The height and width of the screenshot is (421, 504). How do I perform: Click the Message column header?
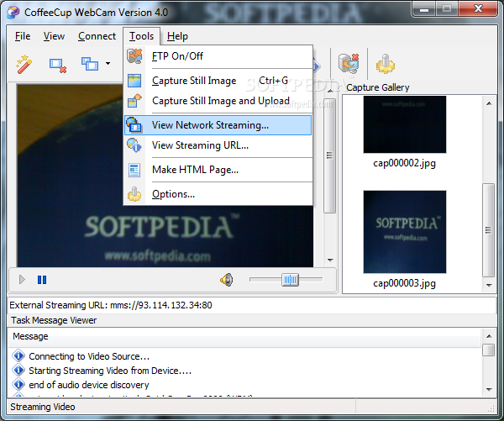click(244, 337)
